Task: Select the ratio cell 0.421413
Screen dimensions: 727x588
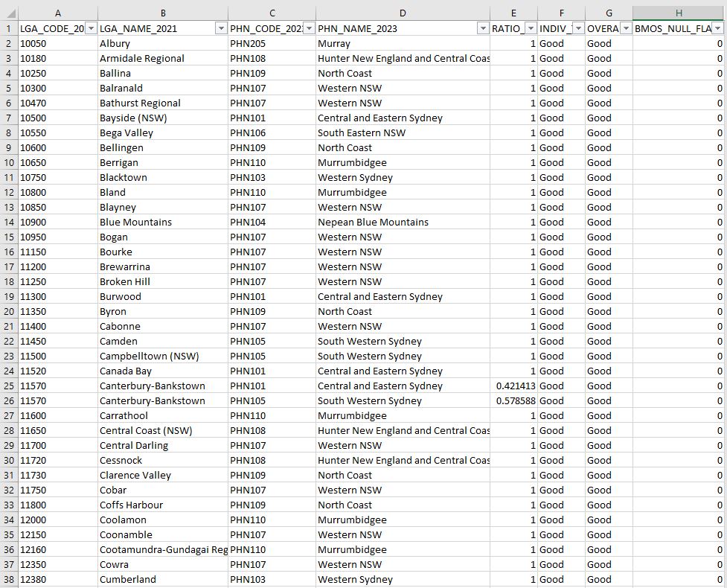Action: pyautogui.click(x=513, y=386)
